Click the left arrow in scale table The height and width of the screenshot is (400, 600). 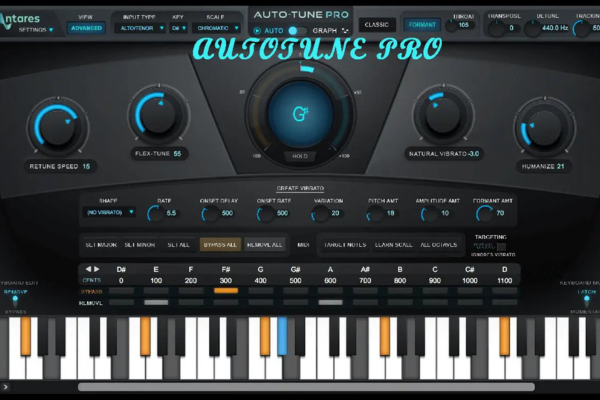click(x=88, y=269)
